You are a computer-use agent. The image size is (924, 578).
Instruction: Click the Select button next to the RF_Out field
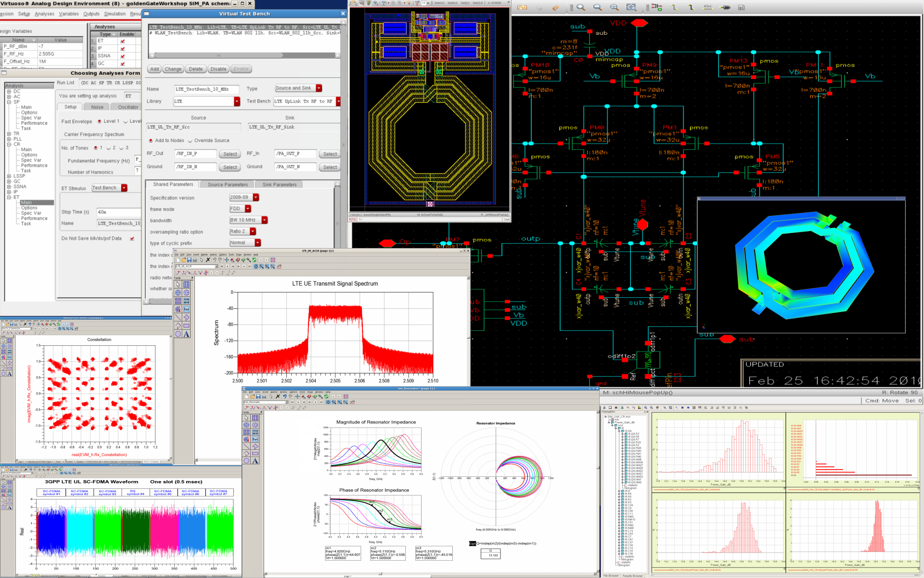[x=230, y=154]
